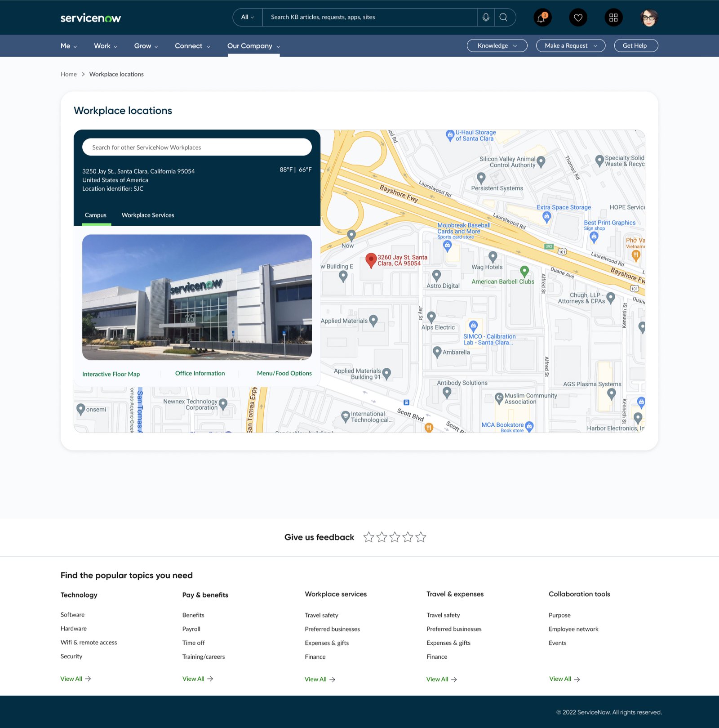Click the Security link under Technology

click(71, 656)
